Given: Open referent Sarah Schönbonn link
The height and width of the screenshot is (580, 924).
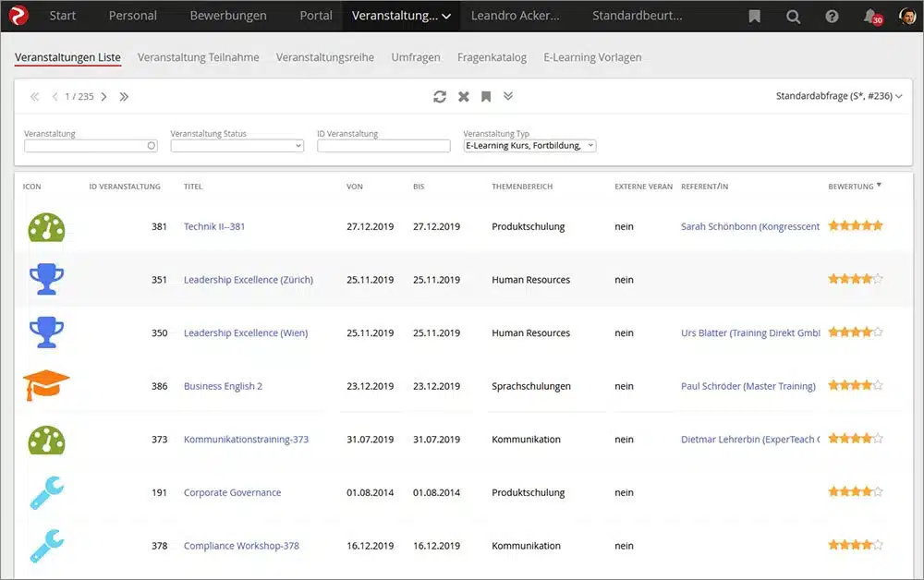Looking at the screenshot, I should (x=750, y=226).
